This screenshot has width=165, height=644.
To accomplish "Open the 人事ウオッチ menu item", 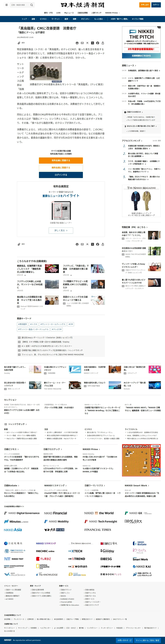I will pos(96,13).
